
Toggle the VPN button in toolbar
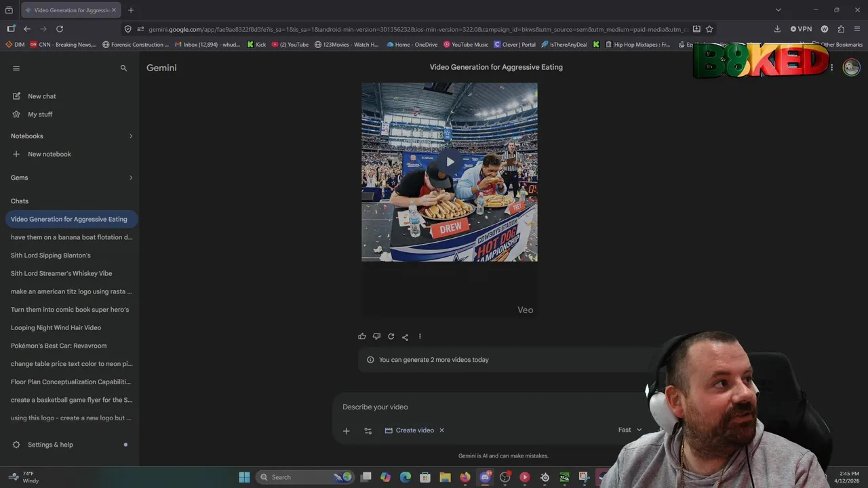(x=801, y=29)
